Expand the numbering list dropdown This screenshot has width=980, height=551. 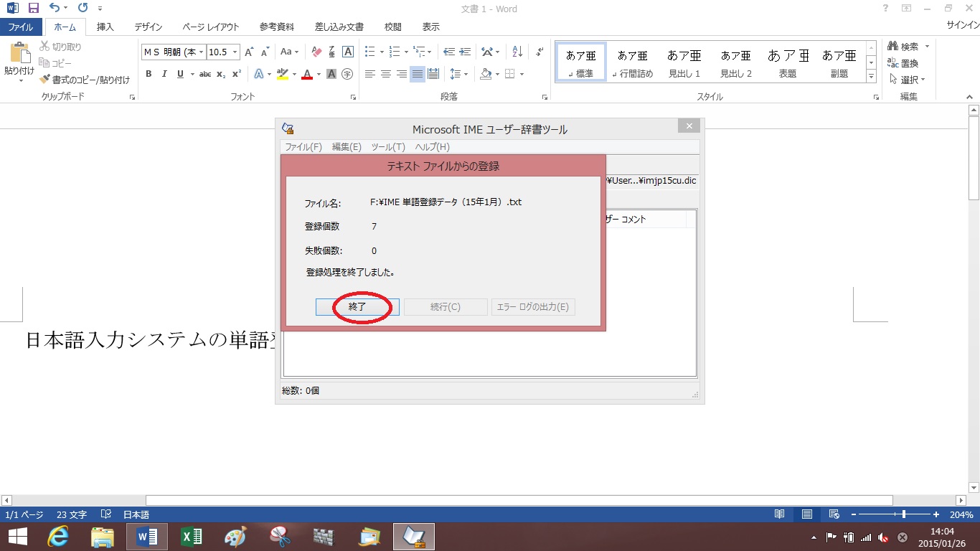point(406,52)
